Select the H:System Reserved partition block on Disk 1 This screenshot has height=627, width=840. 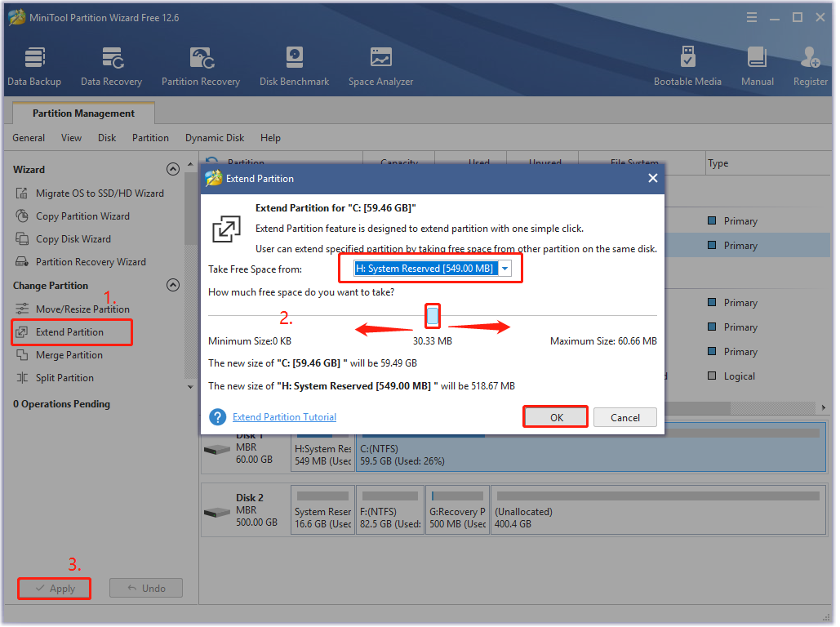(x=323, y=453)
